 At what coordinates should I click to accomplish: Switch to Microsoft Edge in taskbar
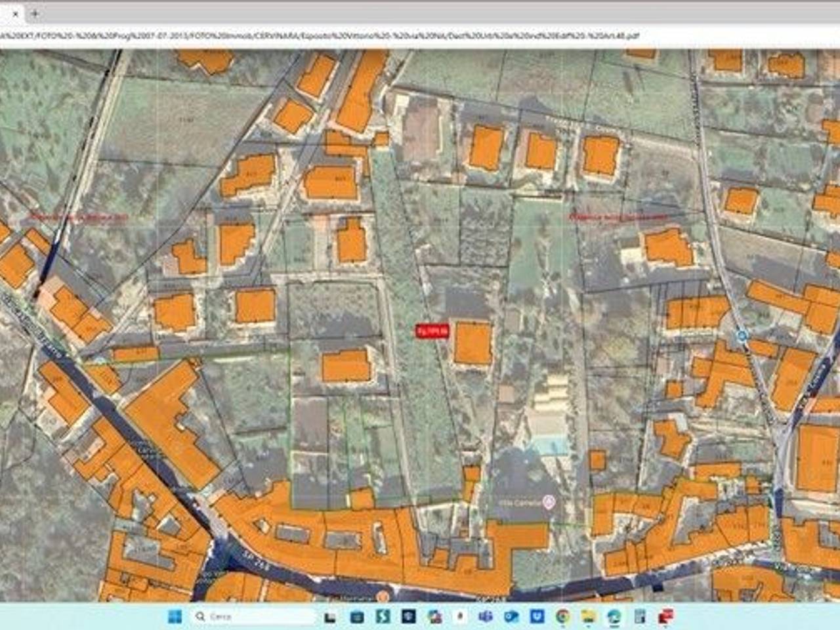(x=614, y=617)
